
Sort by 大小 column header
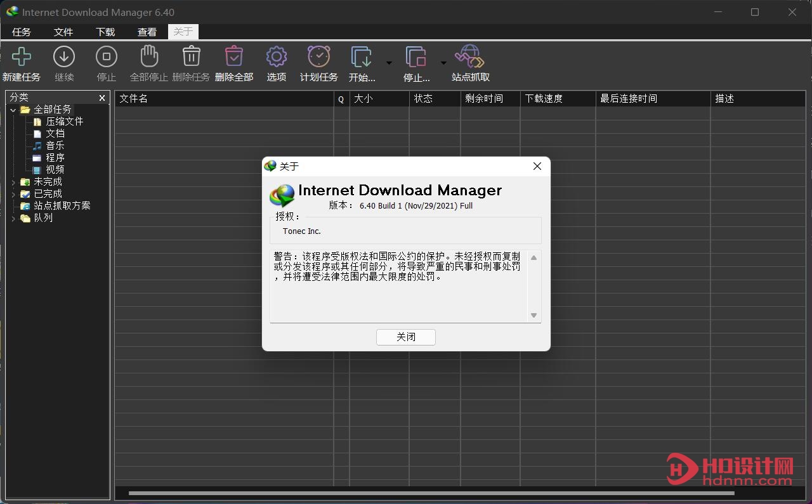click(x=379, y=99)
